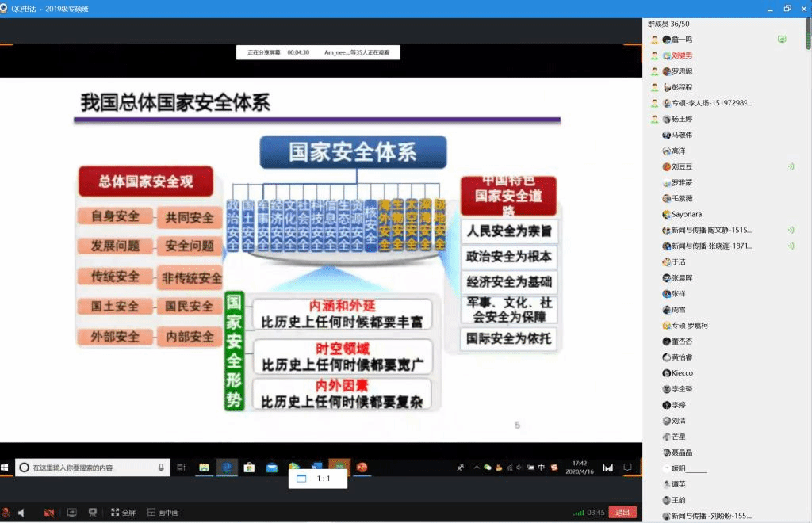
Task: Enter 全屏 fullscreen mode
Action: (123, 513)
